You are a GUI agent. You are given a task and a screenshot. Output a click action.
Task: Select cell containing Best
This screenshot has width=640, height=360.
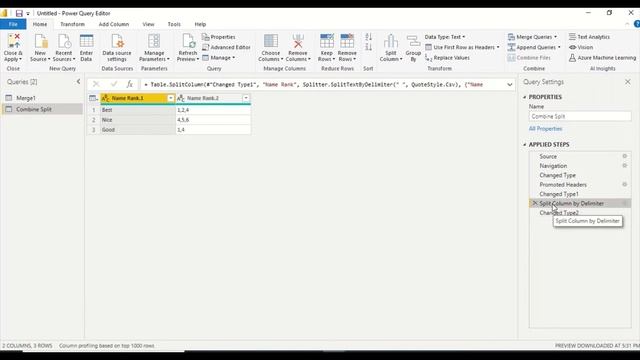(x=138, y=110)
